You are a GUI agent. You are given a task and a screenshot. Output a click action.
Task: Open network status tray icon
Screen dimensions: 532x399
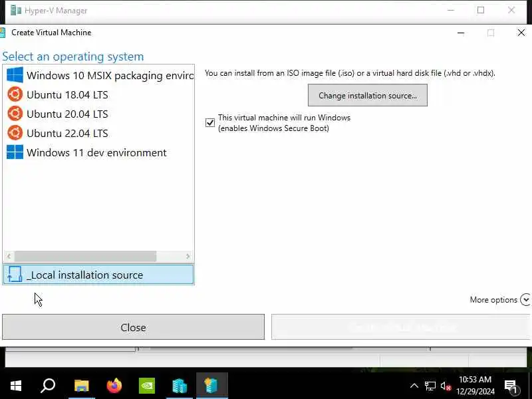(x=430, y=386)
